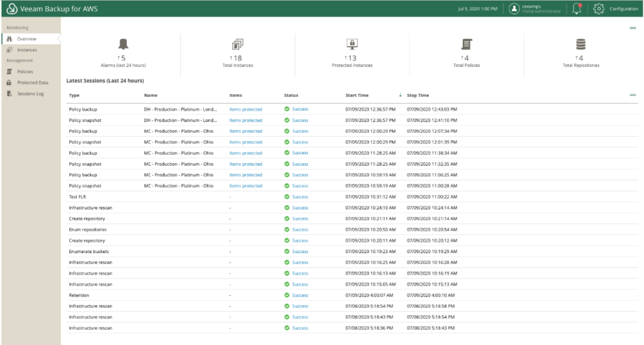Click the Policies icon in sidebar
Image resolution: width=644 pixels, height=345 pixels.
coord(9,72)
